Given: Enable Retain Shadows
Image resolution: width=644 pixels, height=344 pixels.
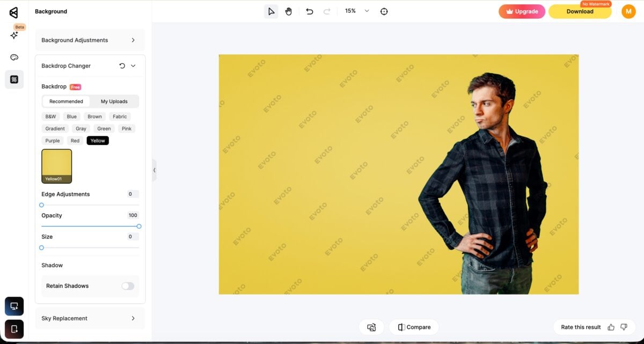Looking at the screenshot, I should (128, 286).
